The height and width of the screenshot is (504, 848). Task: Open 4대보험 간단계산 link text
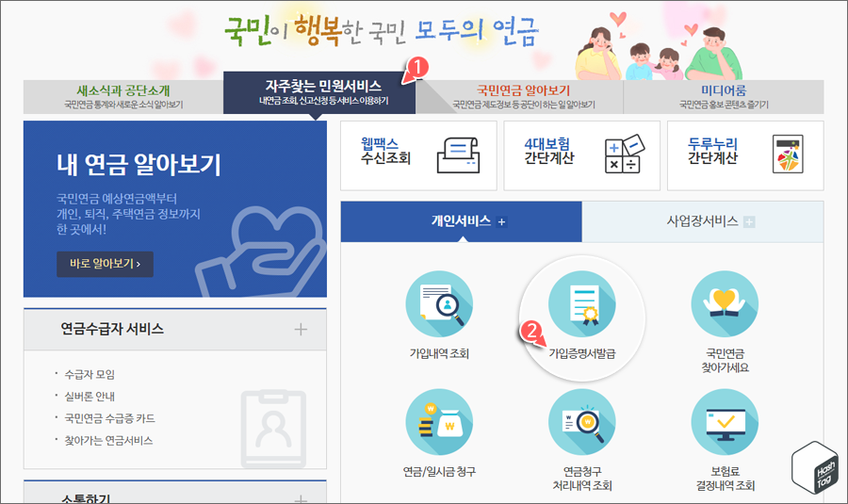pos(549,151)
